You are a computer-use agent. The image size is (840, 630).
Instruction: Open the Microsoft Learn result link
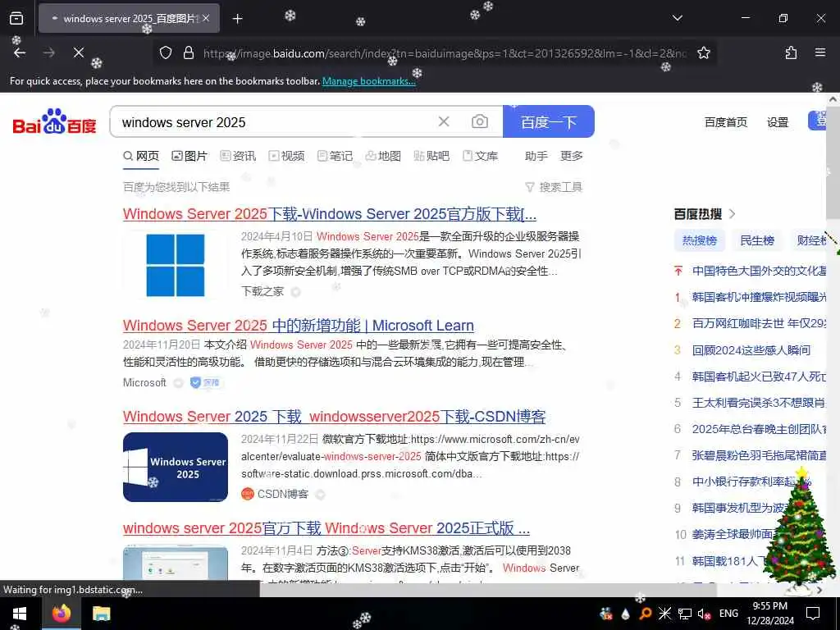[x=299, y=325]
